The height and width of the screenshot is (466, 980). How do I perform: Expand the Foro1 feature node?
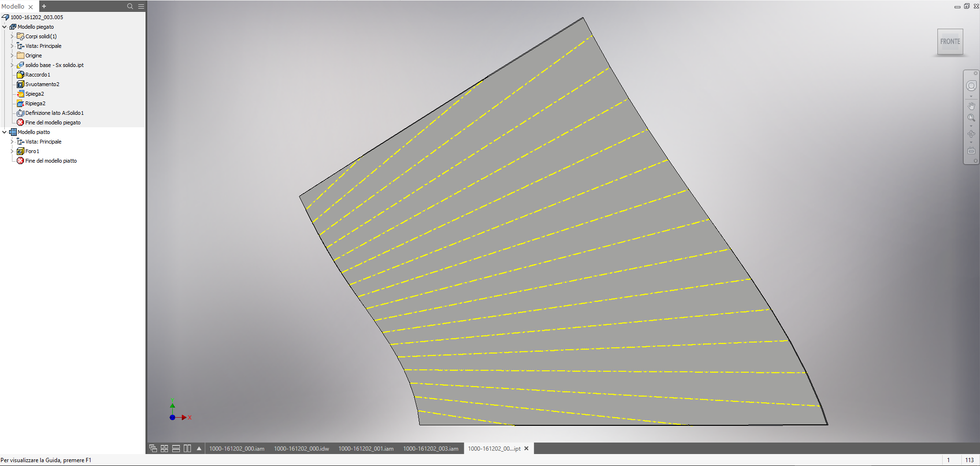click(x=12, y=151)
